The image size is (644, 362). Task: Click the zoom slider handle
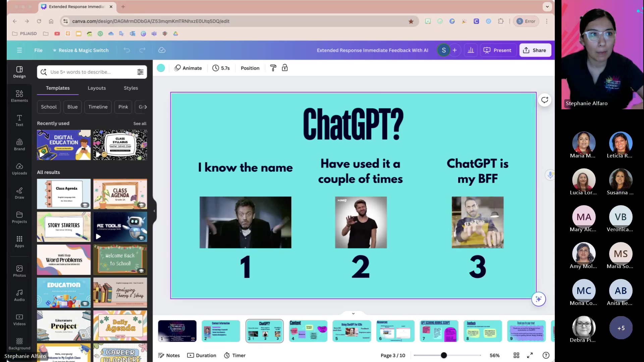click(x=444, y=355)
